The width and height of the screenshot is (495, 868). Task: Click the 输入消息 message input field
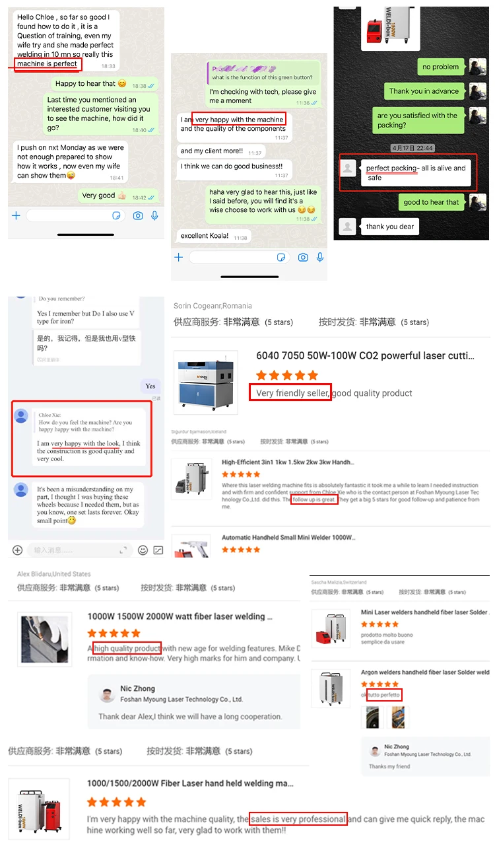tap(79, 550)
